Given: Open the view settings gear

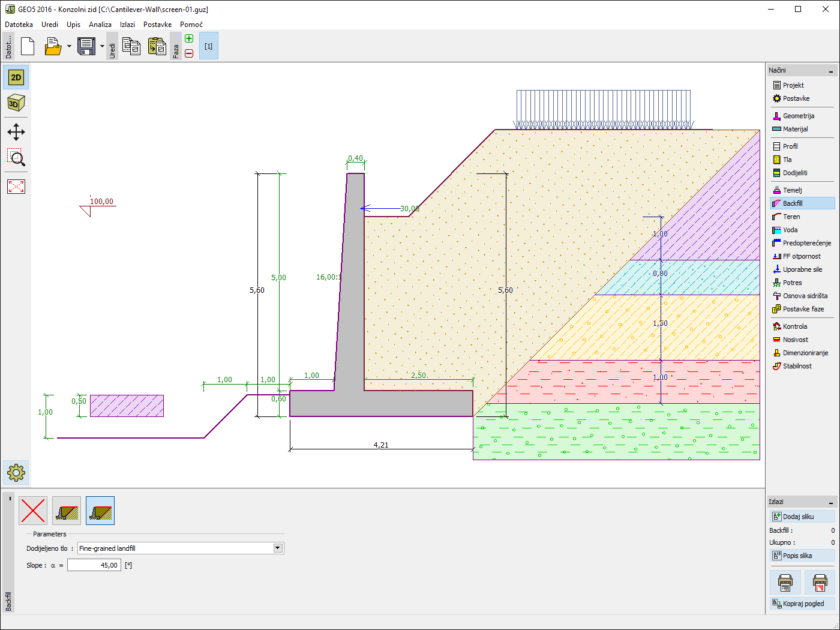Looking at the screenshot, I should coord(16,473).
